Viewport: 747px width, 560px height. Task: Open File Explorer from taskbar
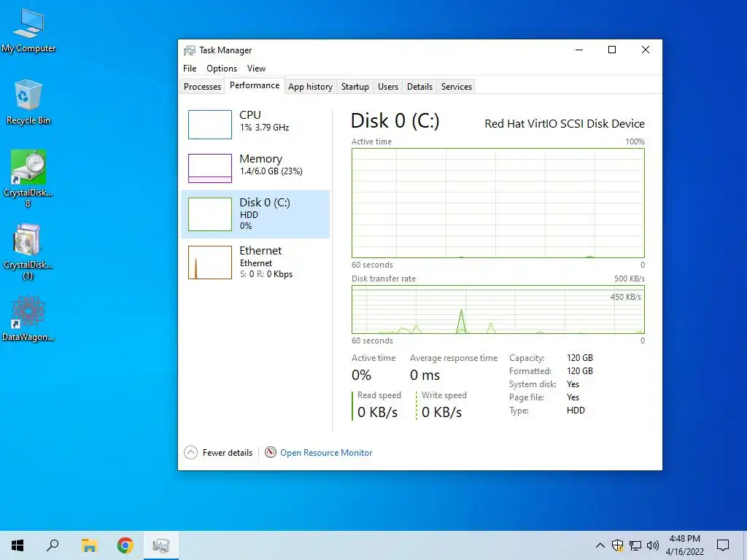89,545
